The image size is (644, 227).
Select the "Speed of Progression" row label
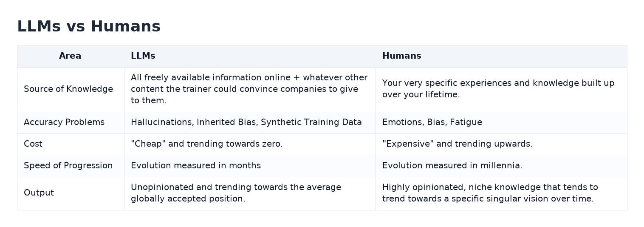(x=68, y=166)
